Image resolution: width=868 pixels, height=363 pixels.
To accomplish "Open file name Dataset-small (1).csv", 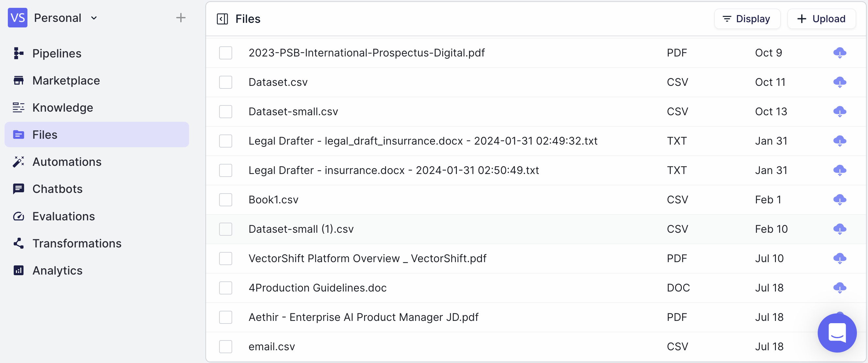I will click(301, 229).
